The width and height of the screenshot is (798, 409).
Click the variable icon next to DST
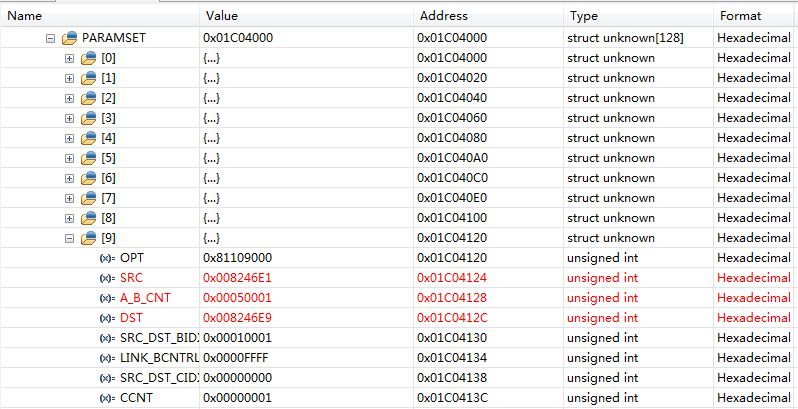click(107, 318)
